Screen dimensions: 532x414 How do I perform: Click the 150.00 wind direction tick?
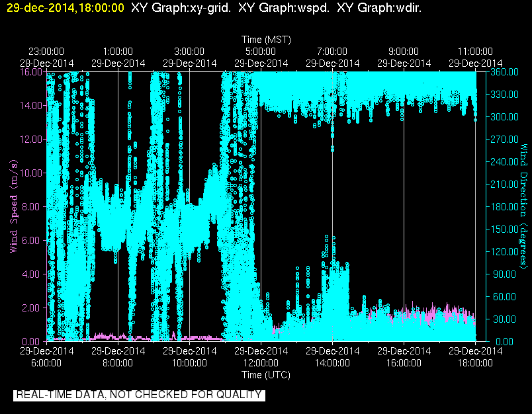tap(504, 229)
